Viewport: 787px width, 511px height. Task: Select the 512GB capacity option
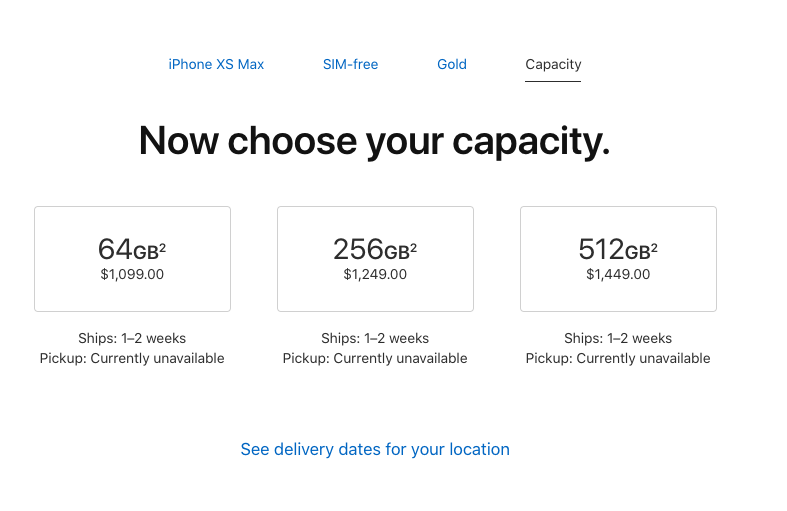(x=618, y=259)
